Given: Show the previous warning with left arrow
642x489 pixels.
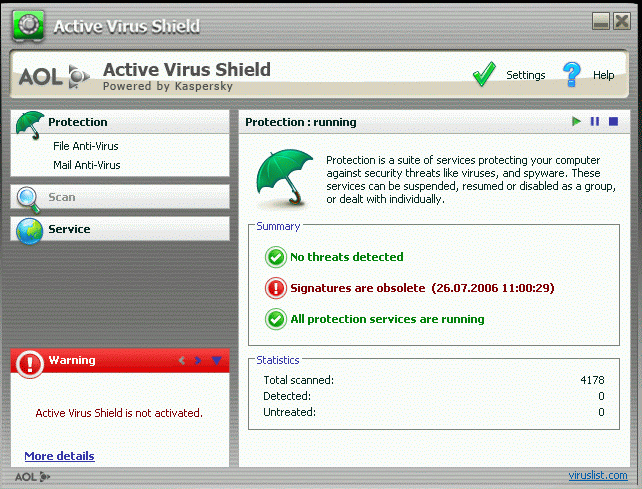Looking at the screenshot, I should 182,360.
